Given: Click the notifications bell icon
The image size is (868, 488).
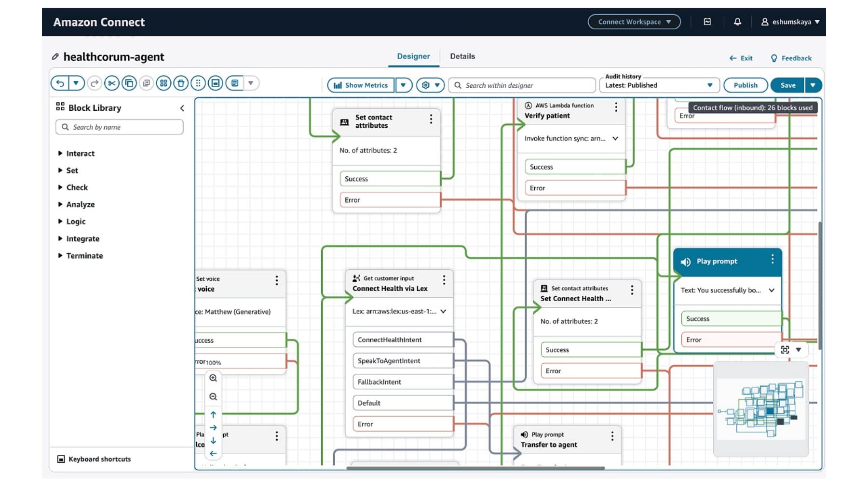Looking at the screenshot, I should point(737,22).
